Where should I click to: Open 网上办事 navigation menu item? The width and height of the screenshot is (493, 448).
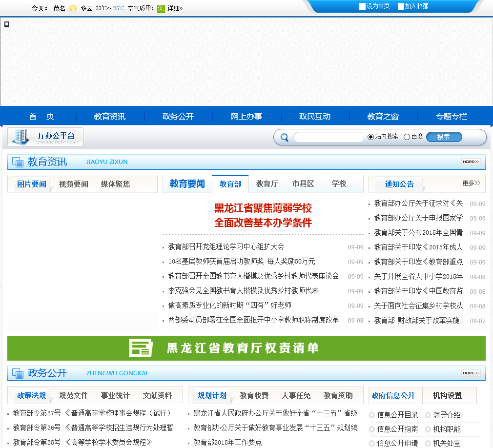(x=246, y=116)
